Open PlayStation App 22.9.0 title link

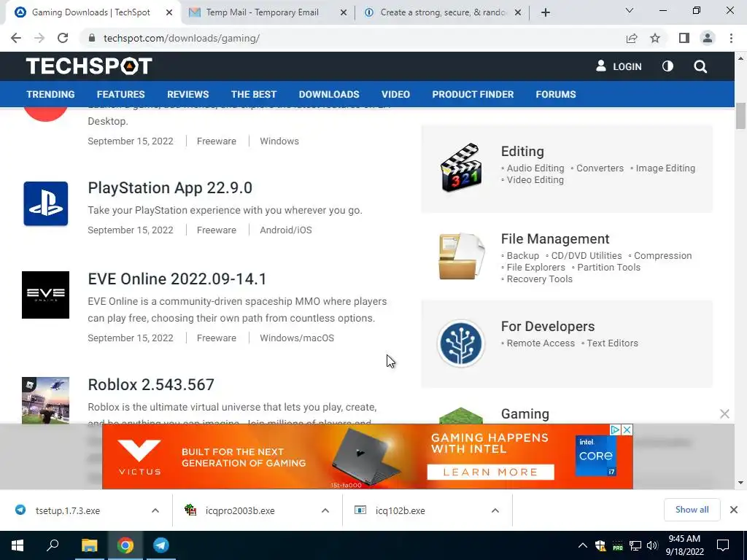(169, 187)
